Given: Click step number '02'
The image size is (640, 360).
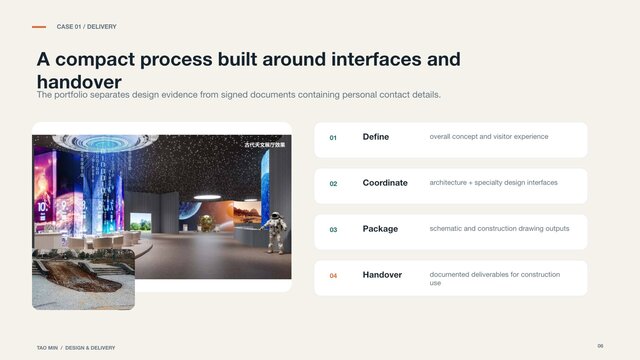Looking at the screenshot, I should [x=333, y=184].
